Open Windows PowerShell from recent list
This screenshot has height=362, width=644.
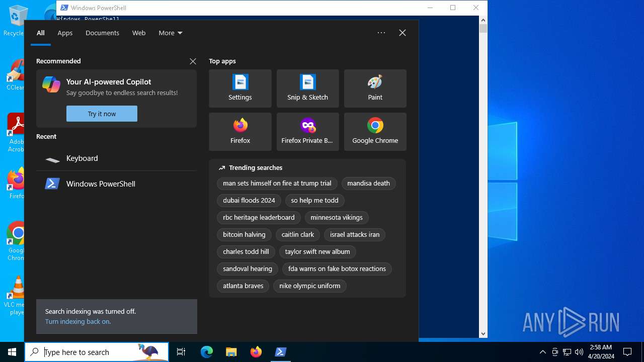point(116,184)
